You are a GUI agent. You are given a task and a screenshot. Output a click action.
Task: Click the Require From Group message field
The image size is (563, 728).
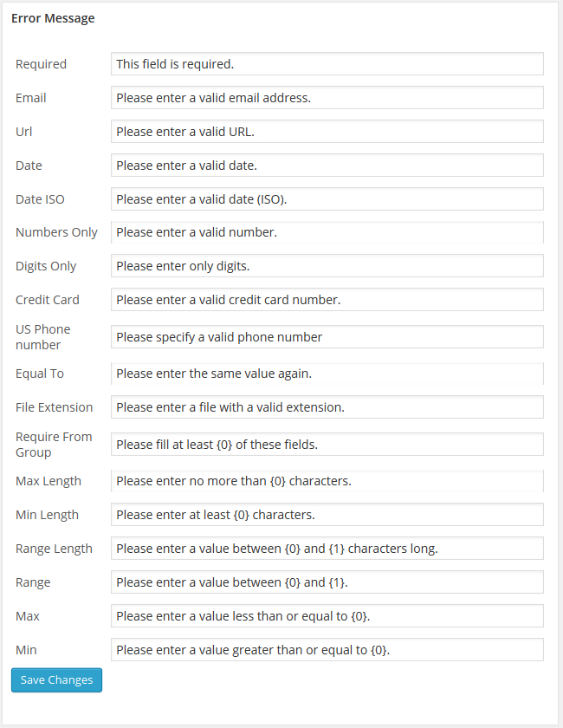(327, 445)
